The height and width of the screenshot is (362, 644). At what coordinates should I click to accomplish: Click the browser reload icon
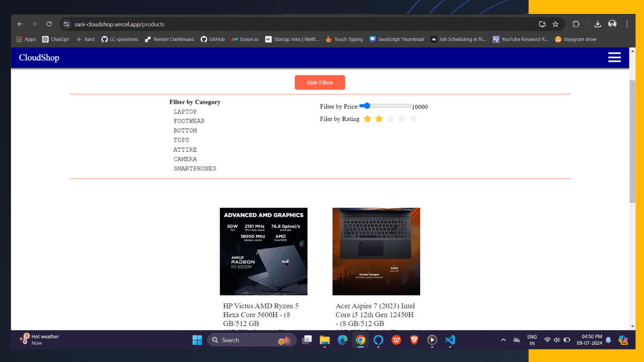(x=49, y=24)
